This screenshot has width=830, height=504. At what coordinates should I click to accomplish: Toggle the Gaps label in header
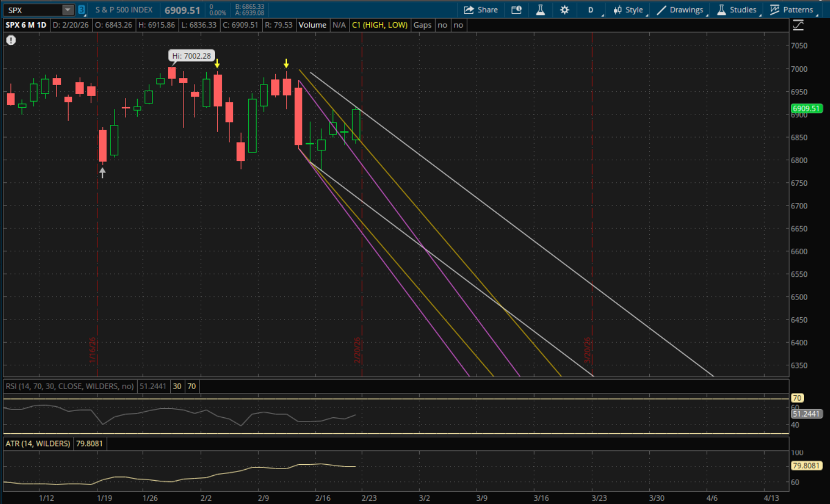click(x=422, y=25)
